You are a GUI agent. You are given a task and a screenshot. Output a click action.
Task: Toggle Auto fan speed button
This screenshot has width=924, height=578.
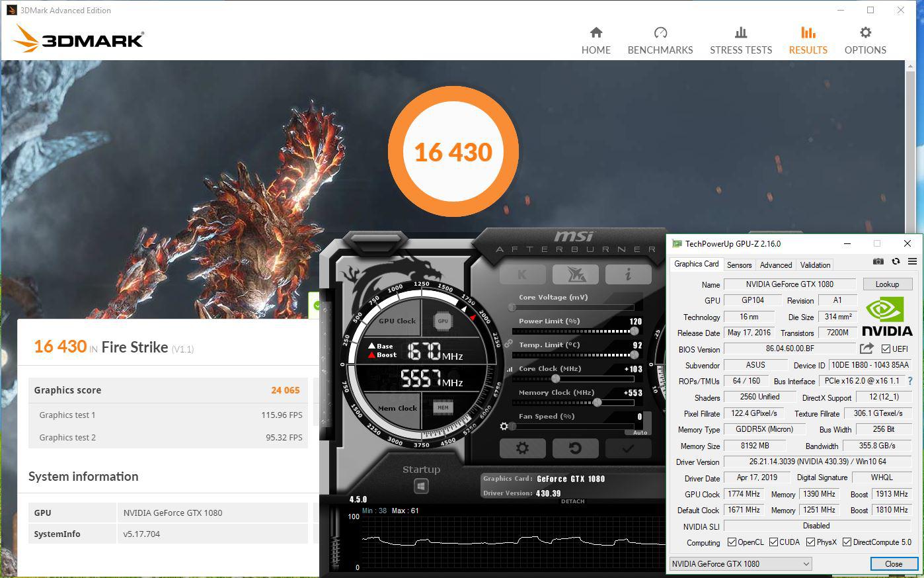click(639, 433)
